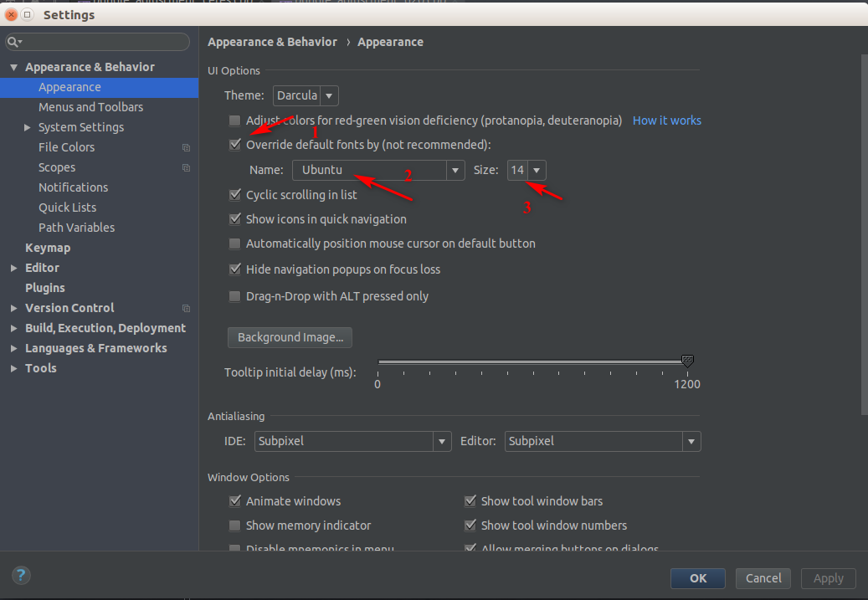Toggle Show tool window numbers checkbox
This screenshot has height=600, width=868.
coord(470,526)
